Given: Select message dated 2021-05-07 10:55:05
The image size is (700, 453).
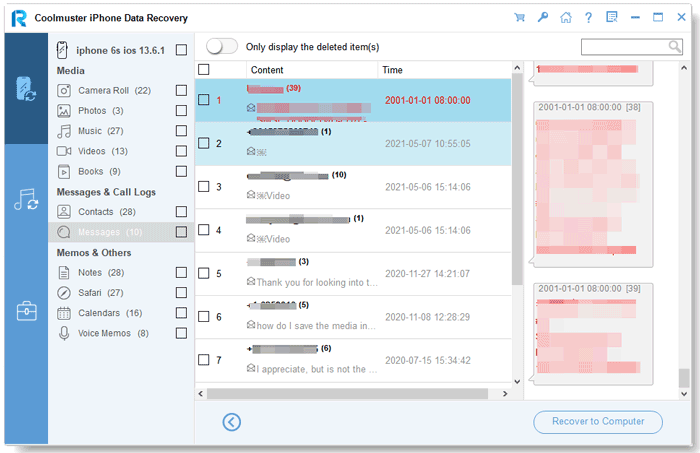Looking at the screenshot, I should [353, 144].
